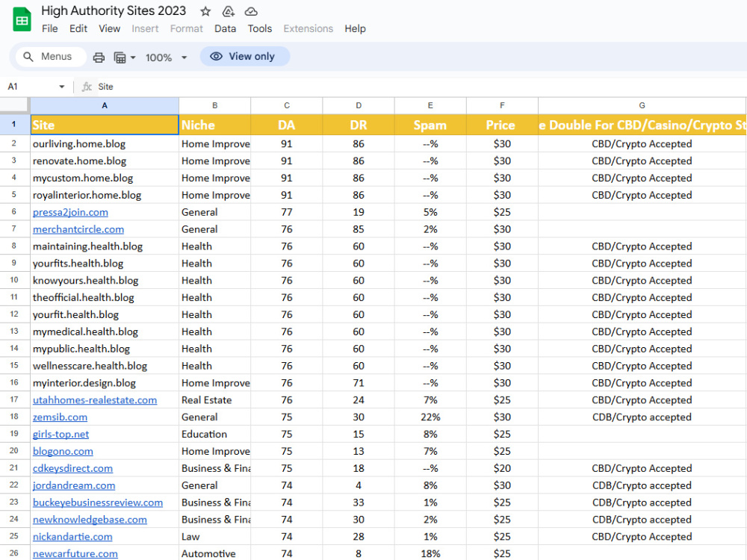Click the 18% spam cell

[430, 554]
